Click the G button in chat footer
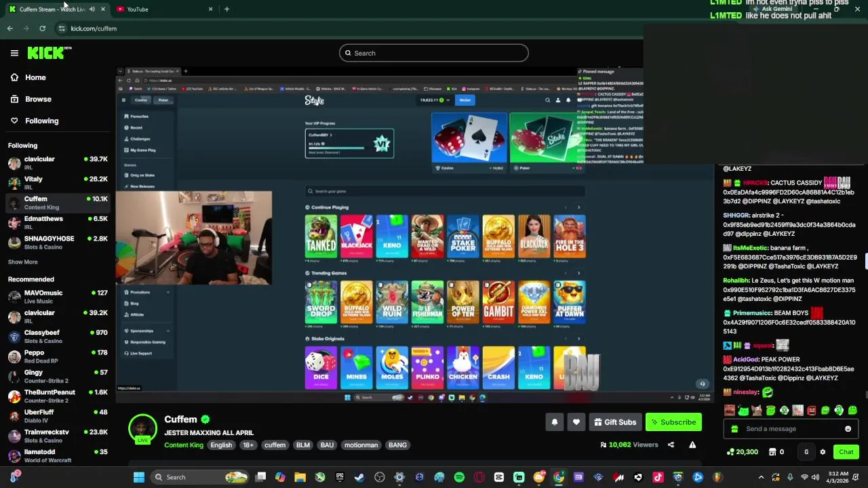Screen dimensions: 868x488 (x=806, y=452)
